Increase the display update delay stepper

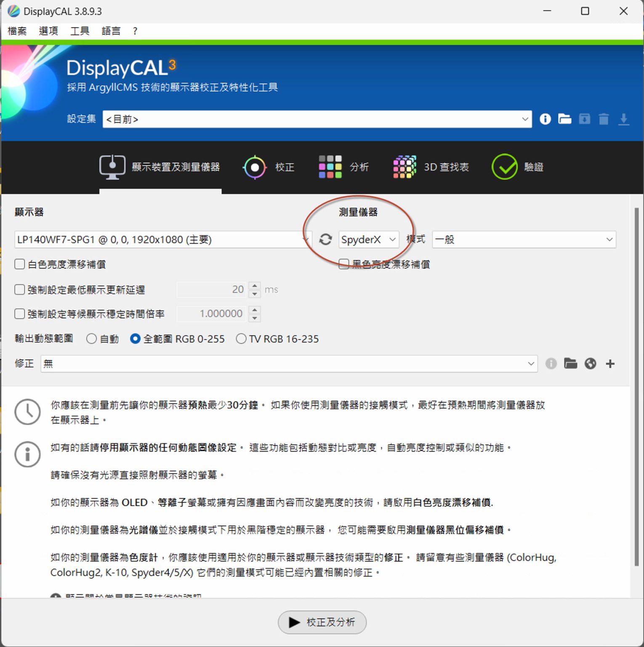255,286
